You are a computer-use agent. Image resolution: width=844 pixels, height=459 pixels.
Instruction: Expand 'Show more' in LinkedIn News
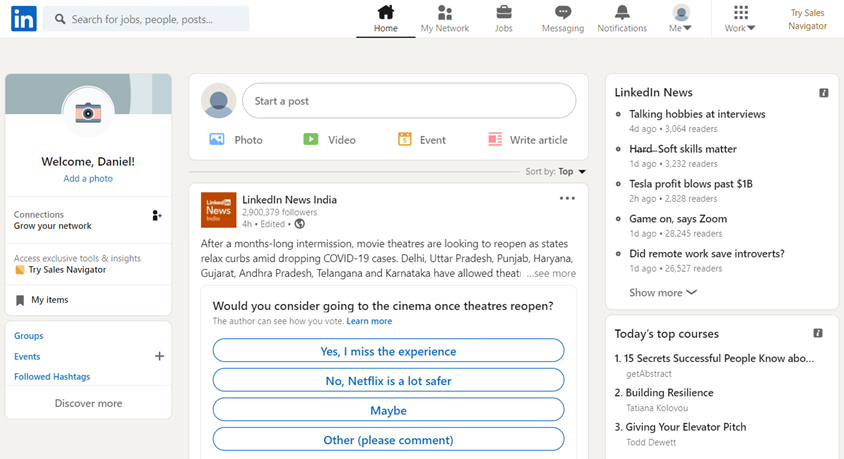coord(662,293)
